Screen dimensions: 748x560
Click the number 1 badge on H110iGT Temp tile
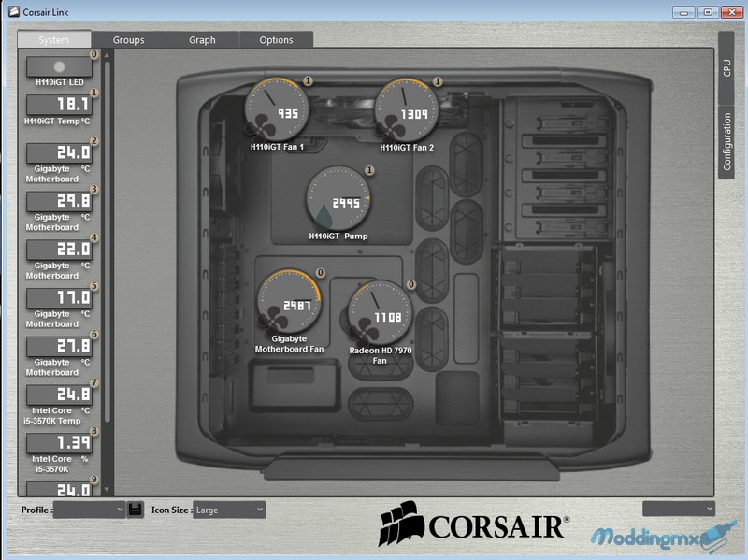coord(94,93)
